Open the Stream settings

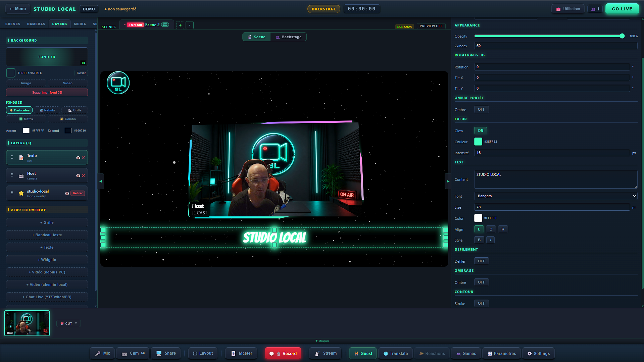[x=326, y=353]
